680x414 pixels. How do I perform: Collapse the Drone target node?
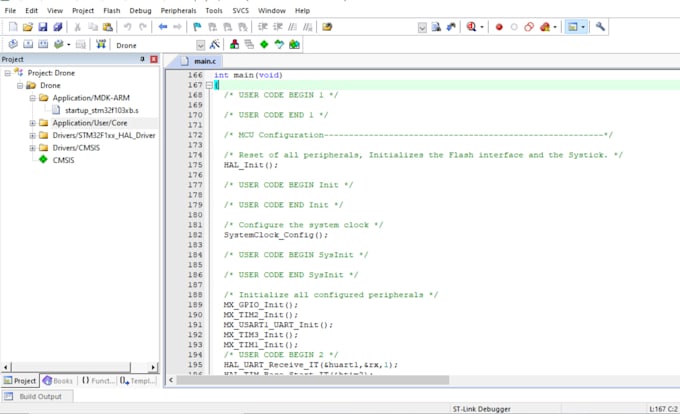click(20, 85)
